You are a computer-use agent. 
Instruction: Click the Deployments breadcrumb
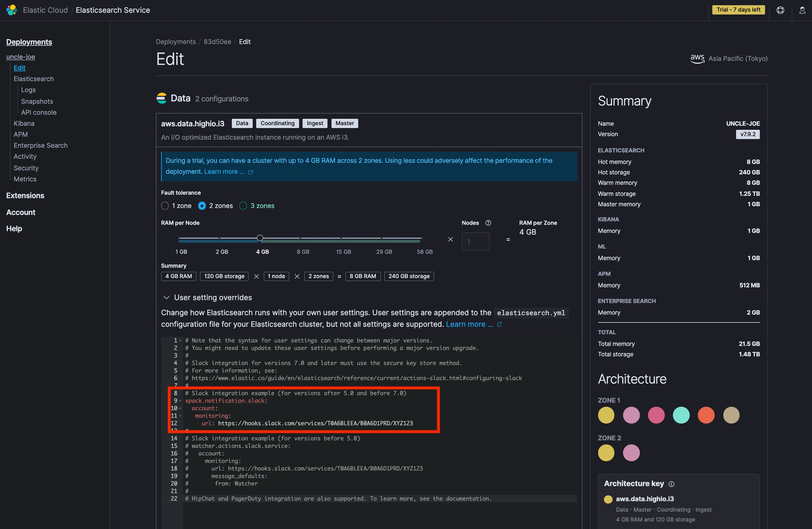pyautogui.click(x=176, y=42)
